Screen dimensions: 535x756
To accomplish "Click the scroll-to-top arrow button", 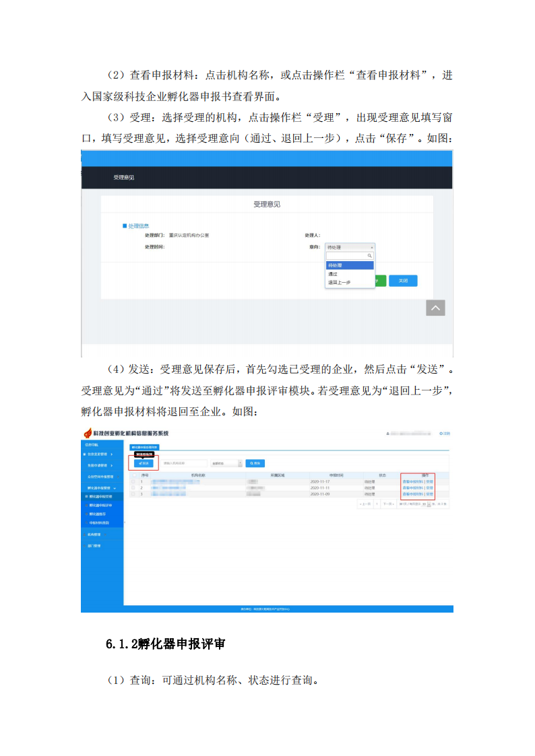I will tap(436, 308).
